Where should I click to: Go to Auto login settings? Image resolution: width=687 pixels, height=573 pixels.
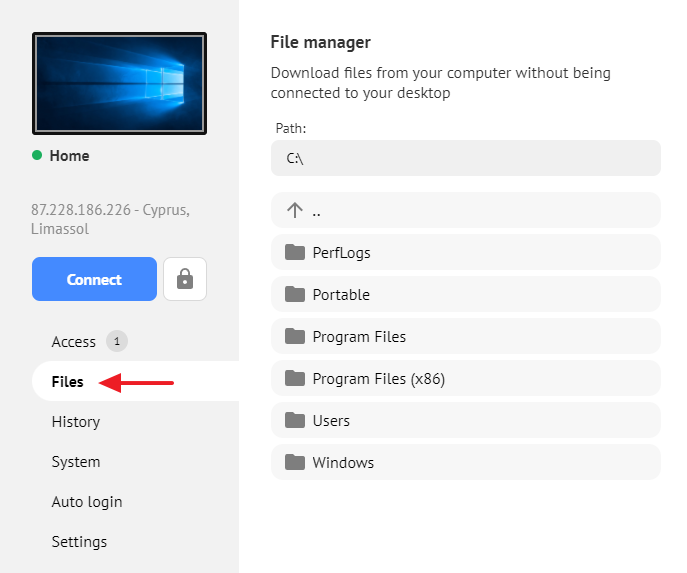[87, 502]
